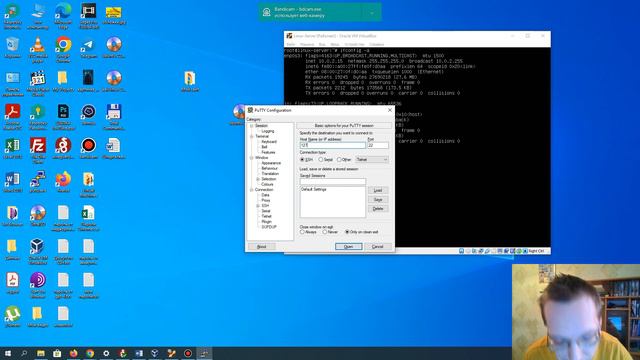Expand the Selection tree node
640x360 pixels.
258,179
